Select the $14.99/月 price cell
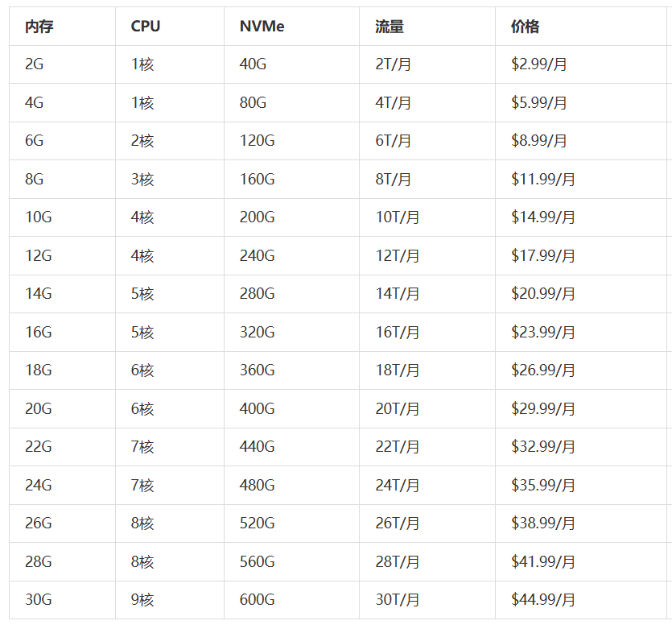 543,217
